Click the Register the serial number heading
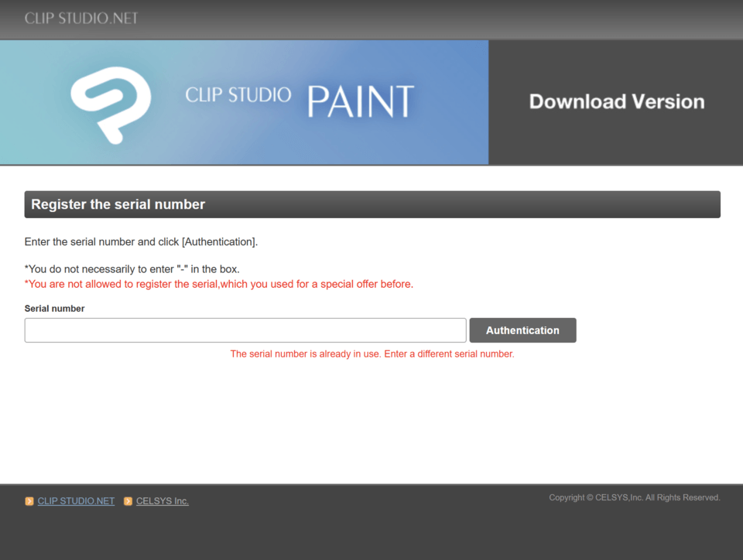This screenshot has width=743, height=560. (118, 204)
